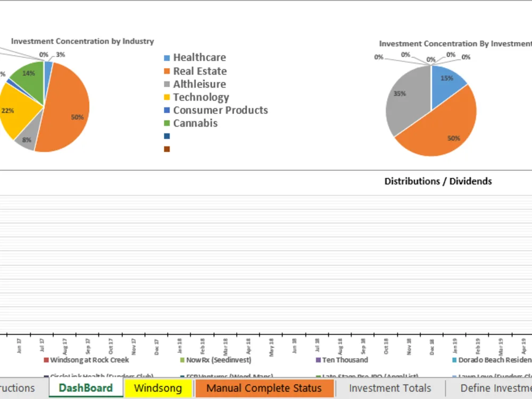Click the Distributions chart plot area gridlines
Image resolution: width=532 pixels, height=399 pixels.
[266, 264]
